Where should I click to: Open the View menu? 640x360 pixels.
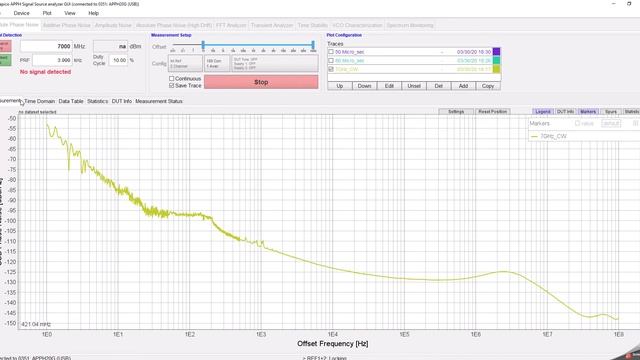(70, 13)
